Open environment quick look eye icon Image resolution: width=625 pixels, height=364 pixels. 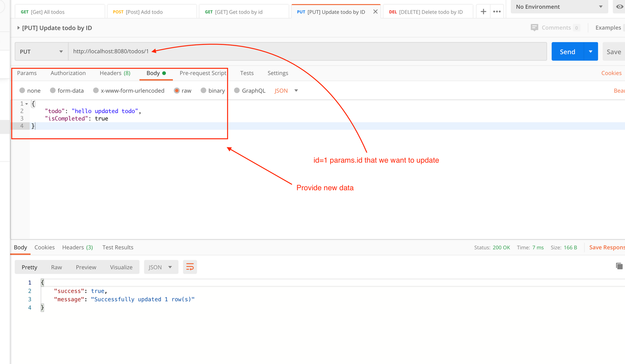[x=619, y=7]
